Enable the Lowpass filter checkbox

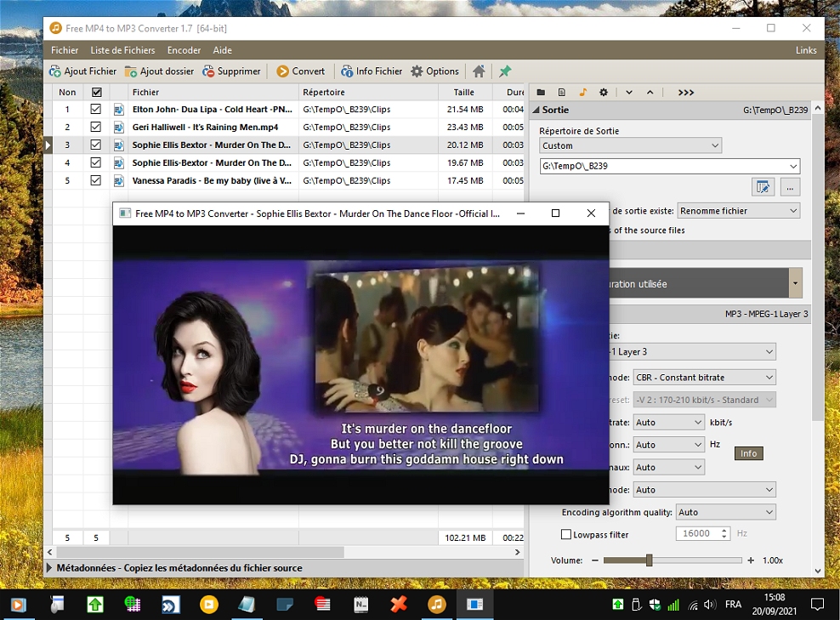[x=565, y=534]
